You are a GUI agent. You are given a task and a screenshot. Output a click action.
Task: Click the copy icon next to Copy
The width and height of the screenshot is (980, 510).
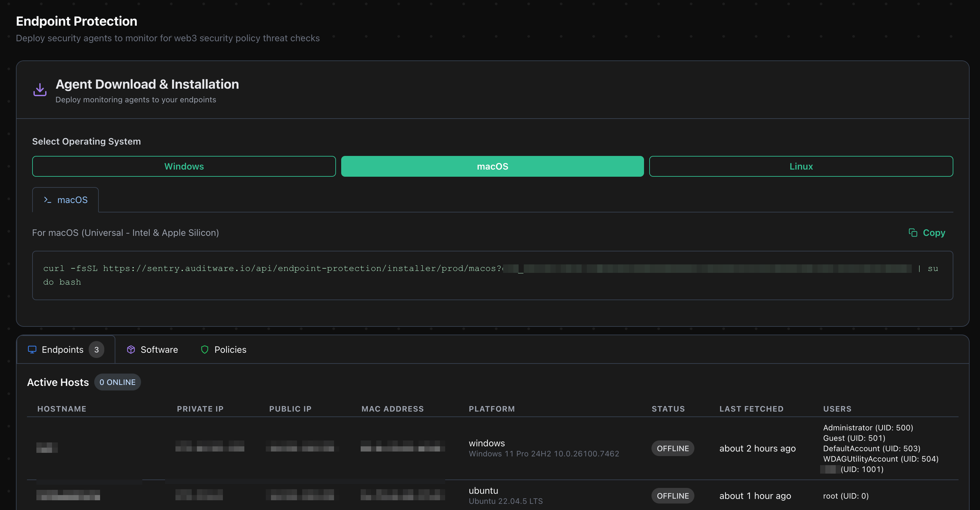[x=913, y=232]
